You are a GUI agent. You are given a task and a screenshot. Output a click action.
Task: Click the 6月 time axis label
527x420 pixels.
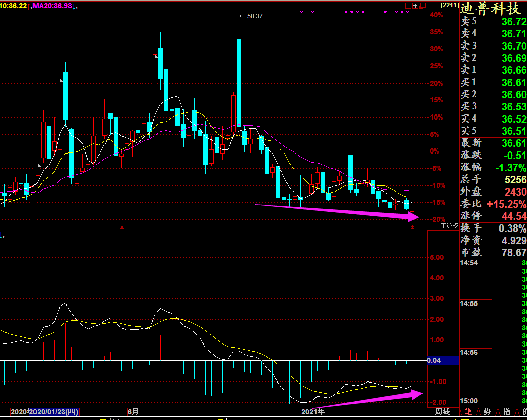(x=133, y=412)
